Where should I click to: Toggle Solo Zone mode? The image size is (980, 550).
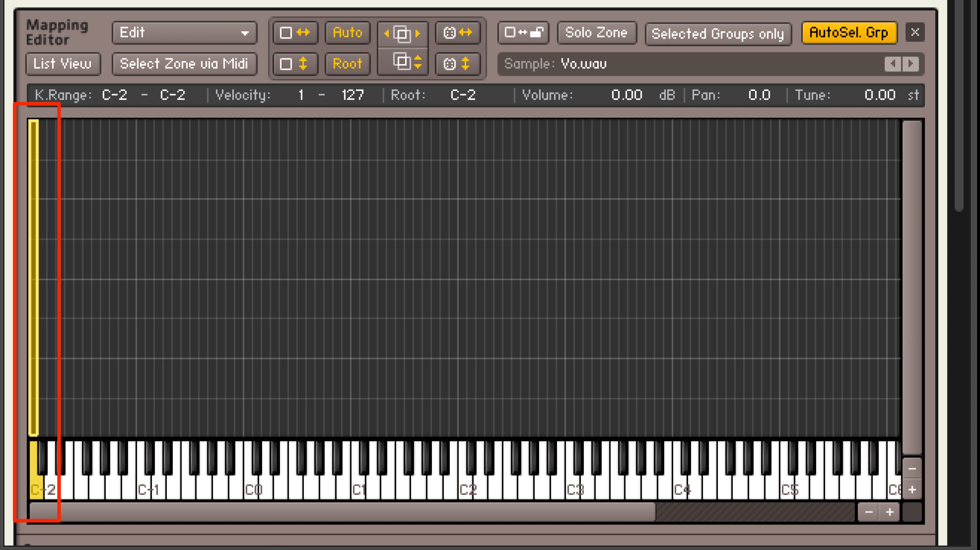click(596, 33)
